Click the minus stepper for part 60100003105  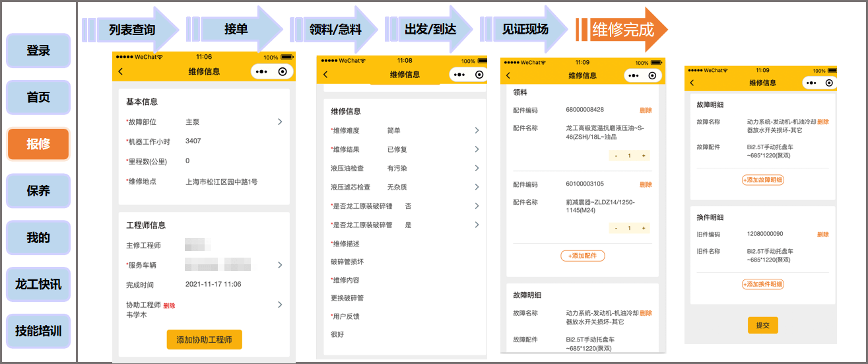(x=616, y=228)
